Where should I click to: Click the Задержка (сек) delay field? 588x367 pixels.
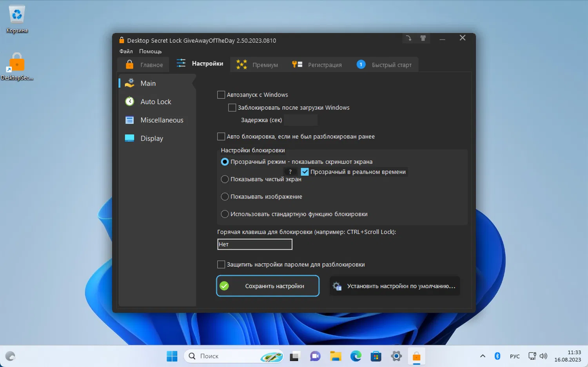301,120
